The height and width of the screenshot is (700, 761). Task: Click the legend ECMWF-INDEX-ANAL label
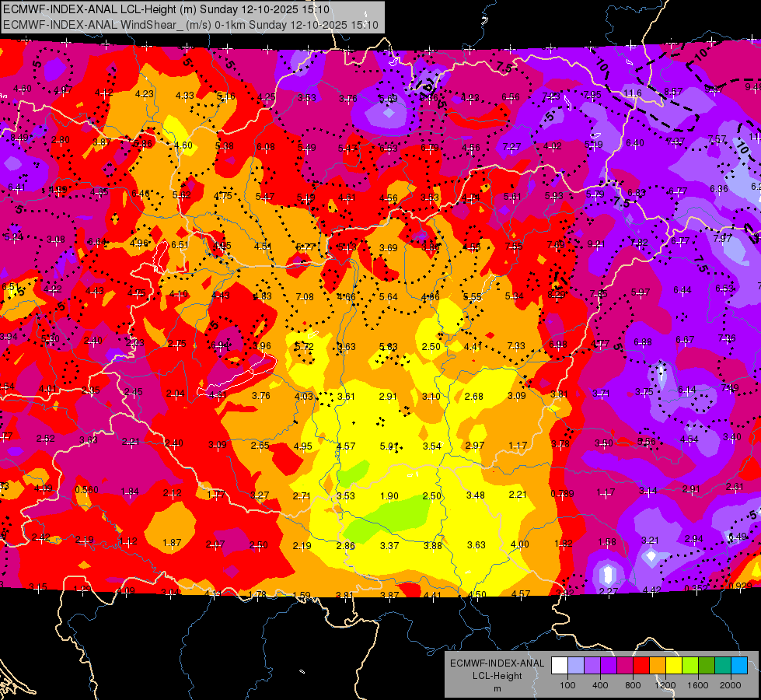(x=497, y=663)
